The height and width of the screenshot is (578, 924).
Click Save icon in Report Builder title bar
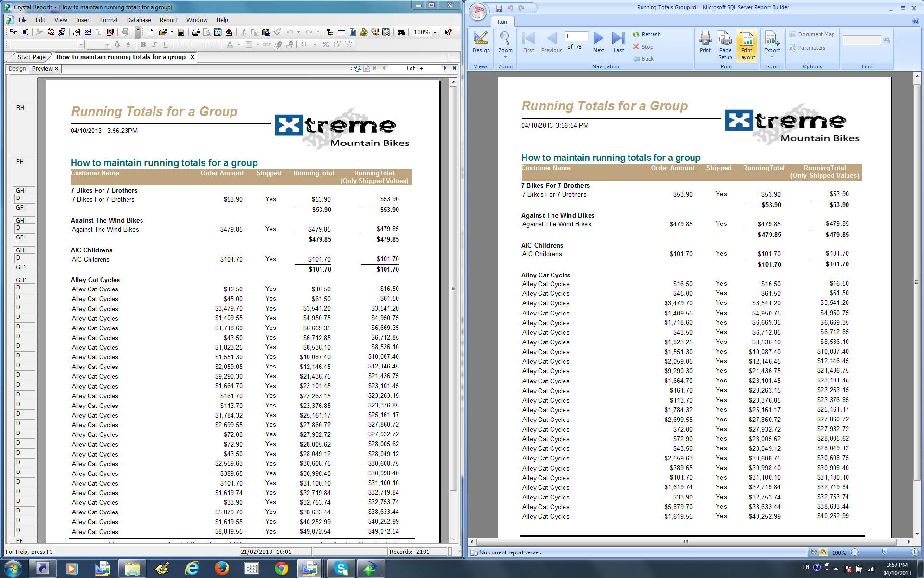coord(499,8)
